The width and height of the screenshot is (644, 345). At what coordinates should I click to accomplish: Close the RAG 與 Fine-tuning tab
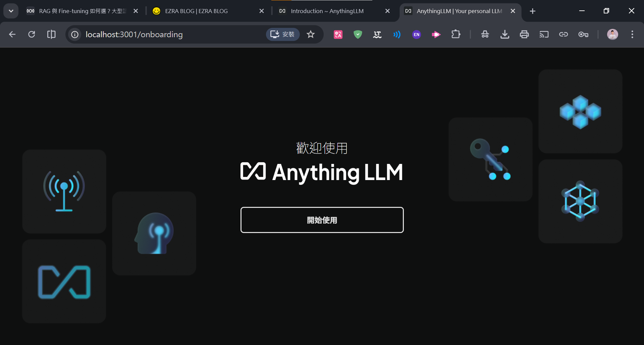point(136,11)
